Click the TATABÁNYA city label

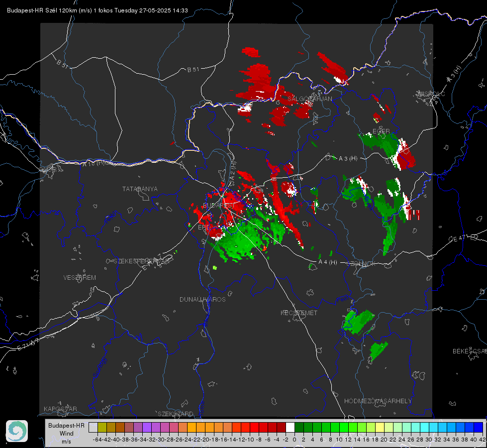140,189
